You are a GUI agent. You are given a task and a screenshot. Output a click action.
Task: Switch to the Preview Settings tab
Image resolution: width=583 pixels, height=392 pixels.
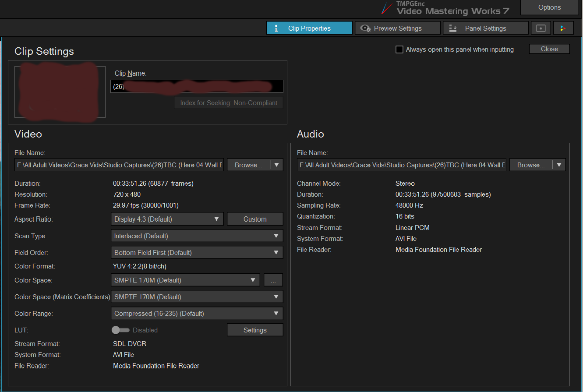[397, 28]
